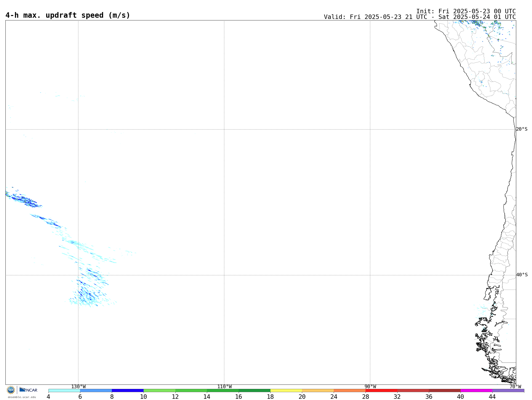Screen dimensions: 532x400
Task: Click the colorbar tick label 44
Action: point(492,397)
